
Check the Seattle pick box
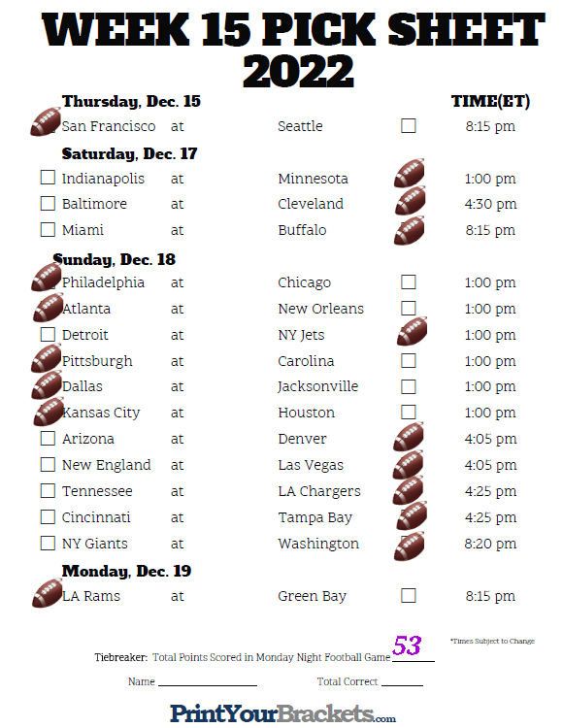pyautogui.click(x=409, y=126)
